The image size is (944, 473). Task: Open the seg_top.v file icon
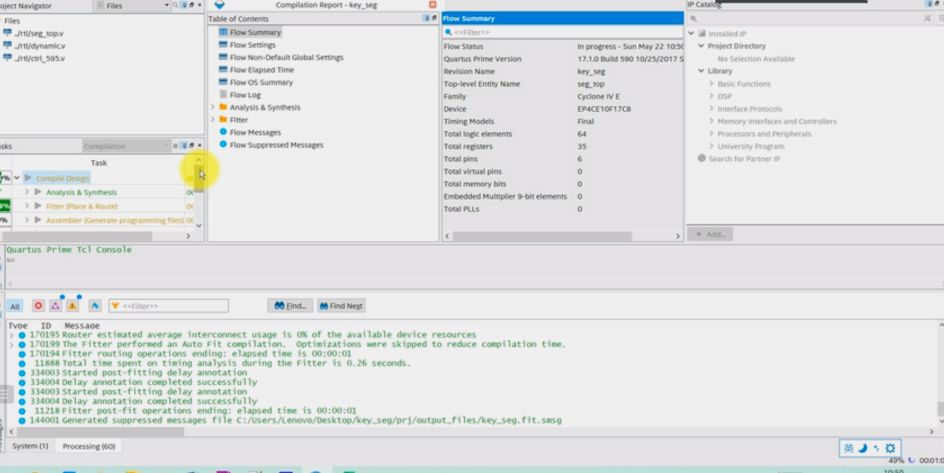8,33
